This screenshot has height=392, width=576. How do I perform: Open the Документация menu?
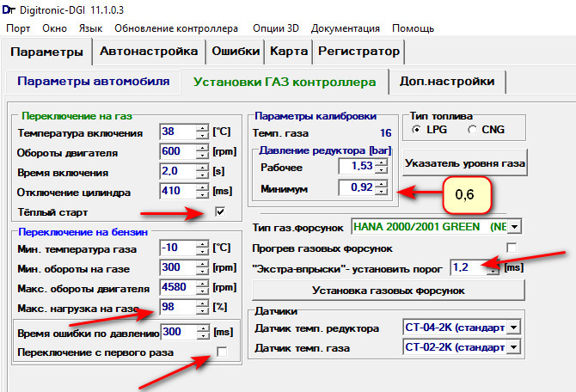coord(346,28)
